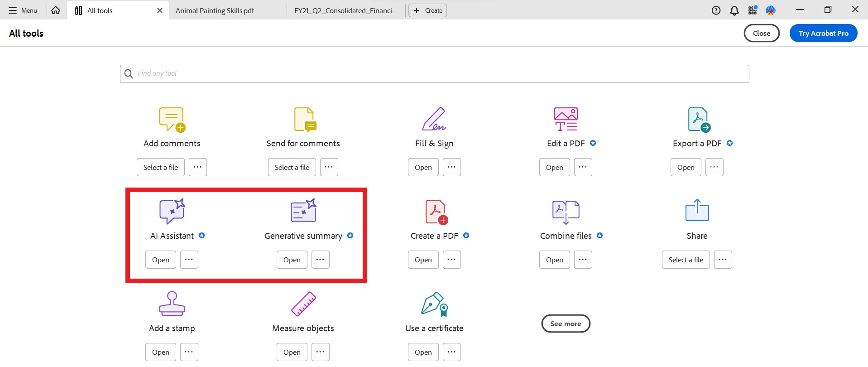This screenshot has height=367, width=868.
Task: Open more options for Use a certificate
Action: pyautogui.click(x=452, y=352)
